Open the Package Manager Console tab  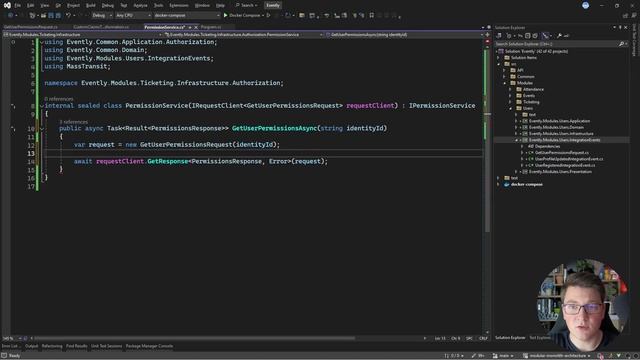(x=149, y=346)
